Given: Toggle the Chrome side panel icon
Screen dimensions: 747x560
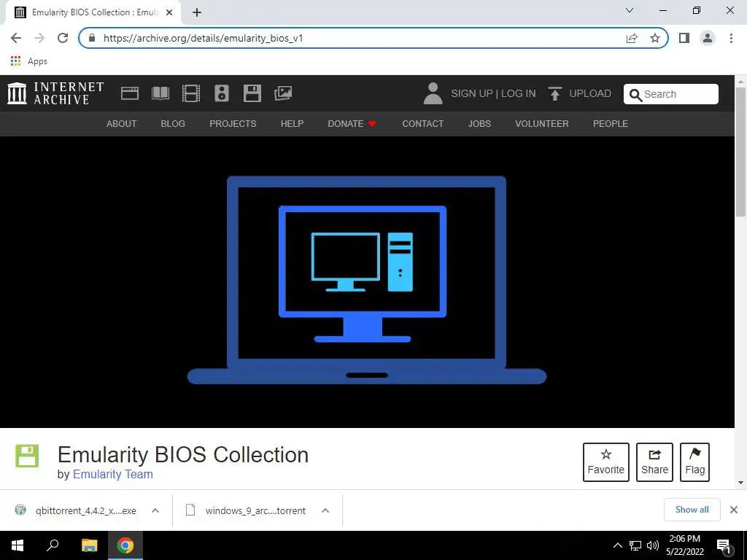Looking at the screenshot, I should (x=684, y=38).
